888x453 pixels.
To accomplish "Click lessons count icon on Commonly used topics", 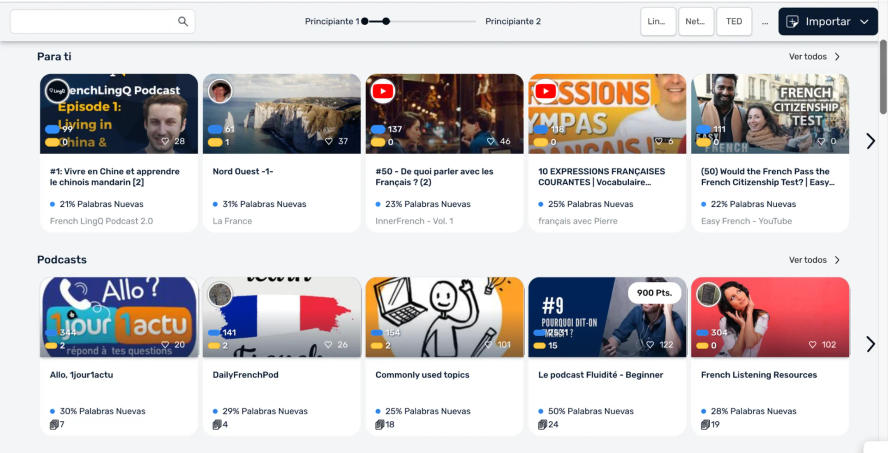I will [380, 424].
